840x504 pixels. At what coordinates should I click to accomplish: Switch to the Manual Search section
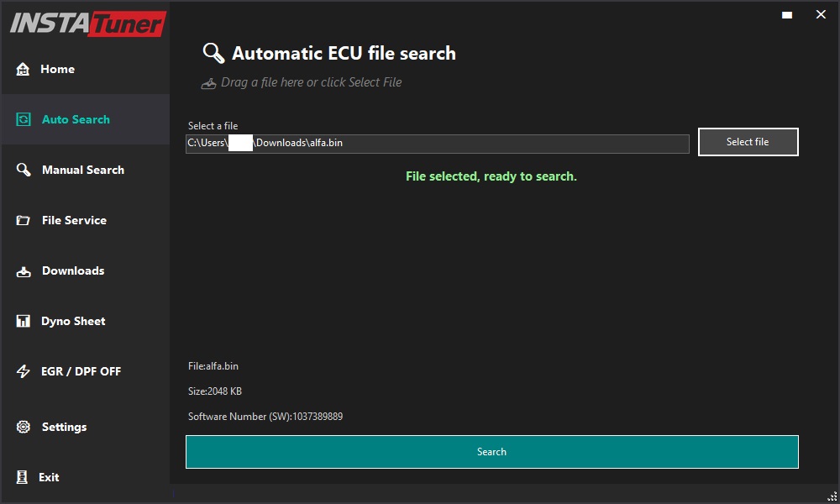(84, 170)
